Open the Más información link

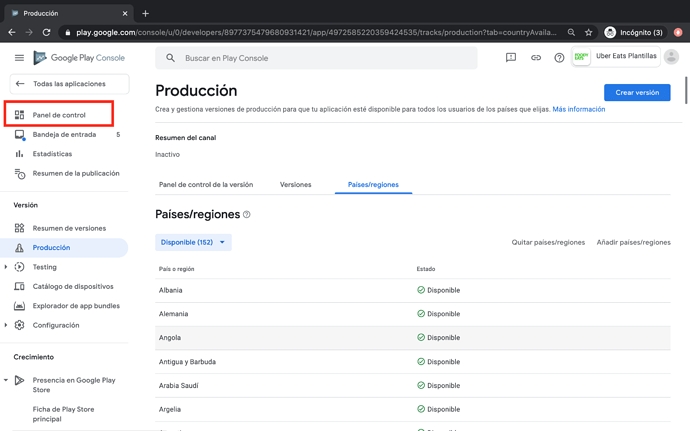click(x=578, y=109)
